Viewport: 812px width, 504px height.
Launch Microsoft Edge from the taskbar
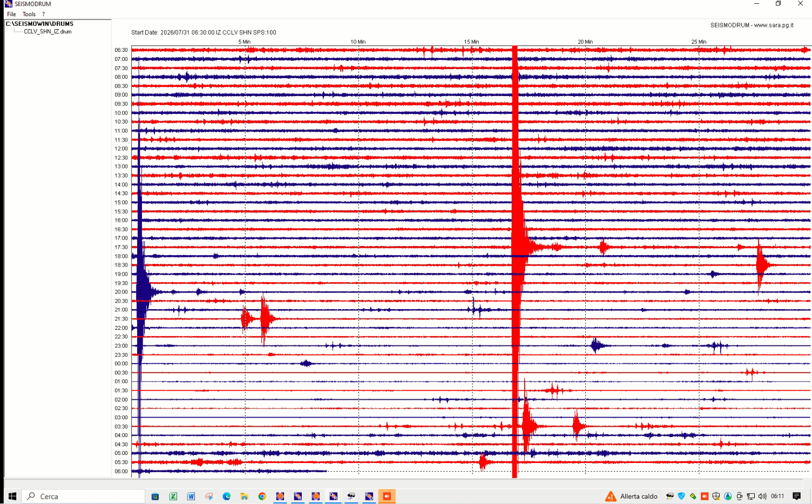(227, 496)
